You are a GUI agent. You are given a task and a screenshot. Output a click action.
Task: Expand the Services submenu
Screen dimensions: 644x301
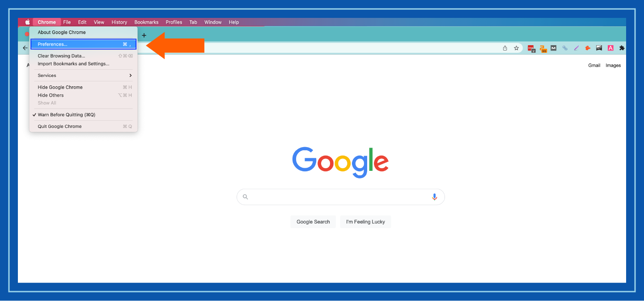[x=47, y=75]
